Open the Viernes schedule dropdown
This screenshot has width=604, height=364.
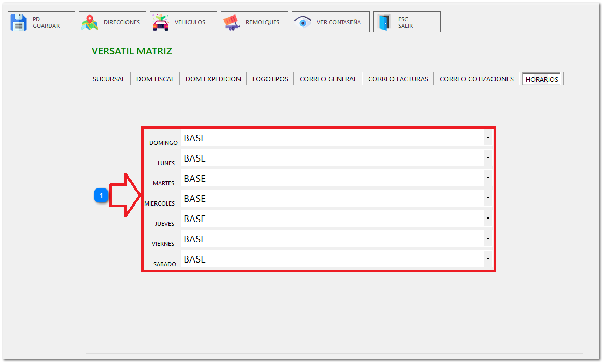[487, 239]
